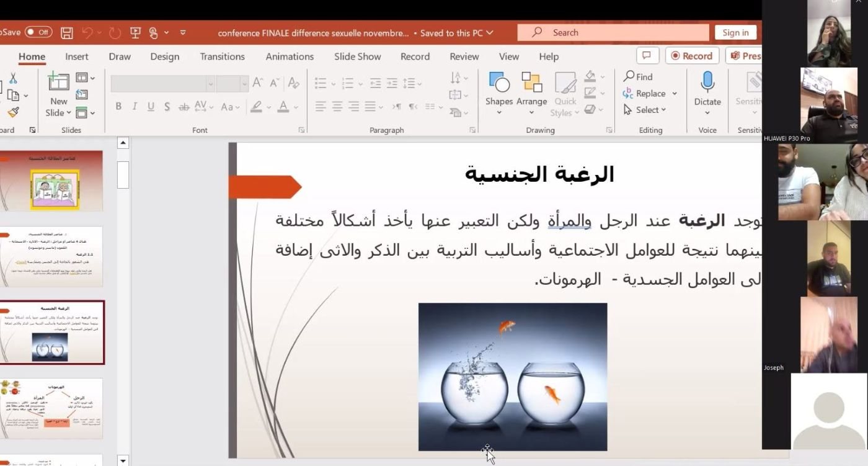Apply the Change Case Aa tool
Image resolution: width=868 pixels, height=466 pixels.
coord(230,107)
